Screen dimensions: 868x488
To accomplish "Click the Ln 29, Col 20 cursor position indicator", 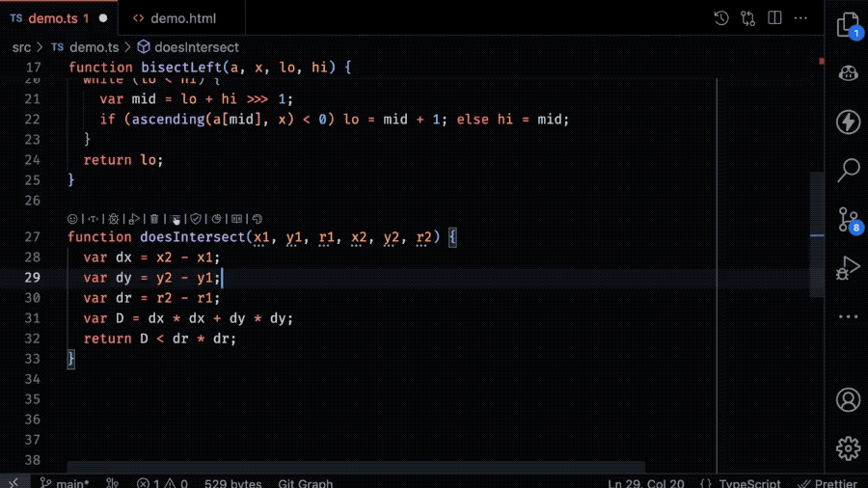I will [x=645, y=483].
